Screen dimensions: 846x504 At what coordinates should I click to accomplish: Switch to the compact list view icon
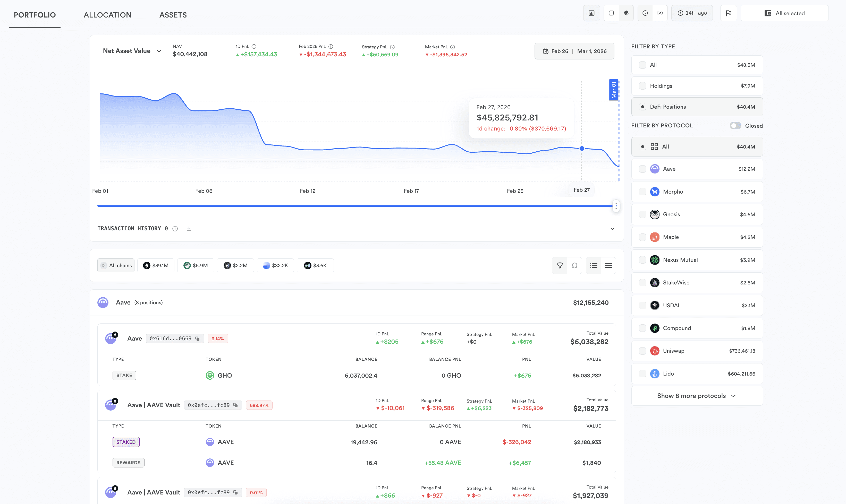click(x=608, y=266)
